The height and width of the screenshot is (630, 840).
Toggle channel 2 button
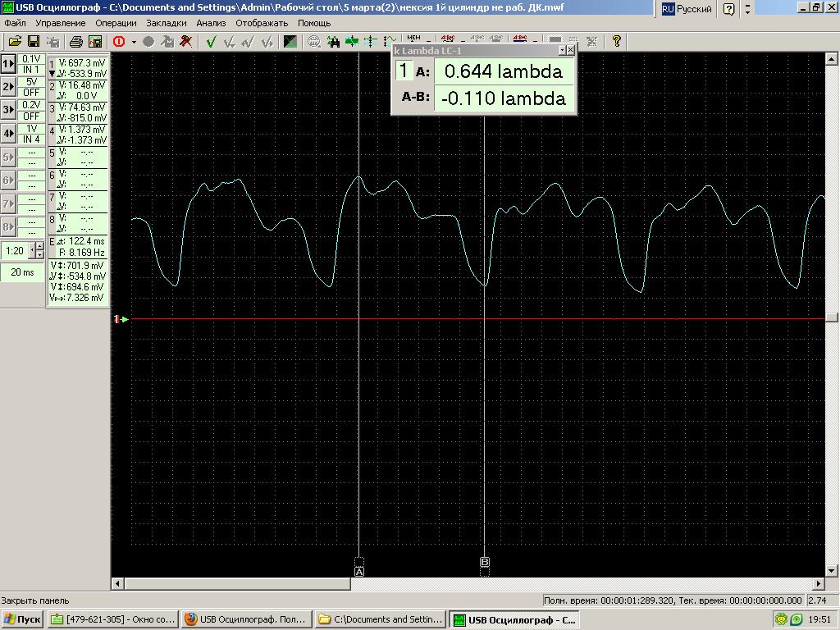pos(8,87)
